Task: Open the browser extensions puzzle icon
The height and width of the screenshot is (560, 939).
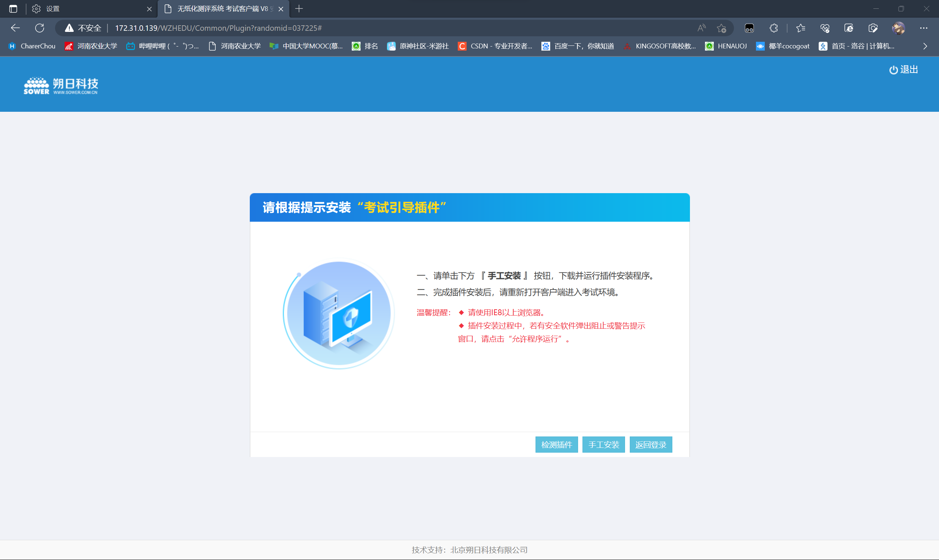Action: [774, 28]
